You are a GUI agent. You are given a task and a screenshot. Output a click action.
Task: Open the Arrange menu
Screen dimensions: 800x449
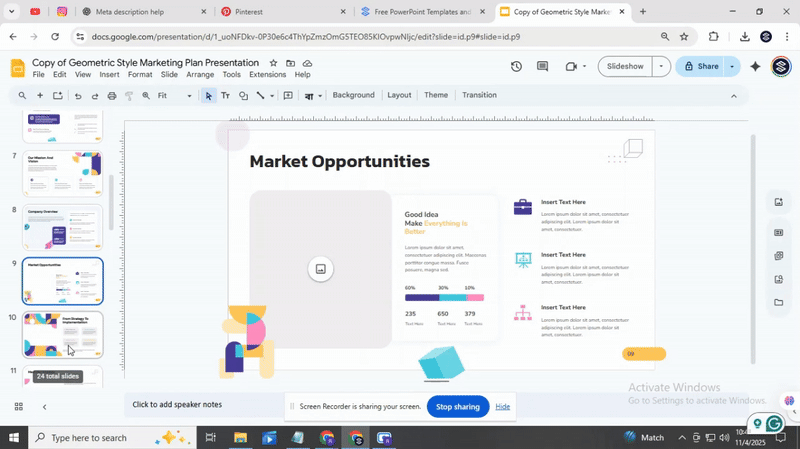coord(200,75)
